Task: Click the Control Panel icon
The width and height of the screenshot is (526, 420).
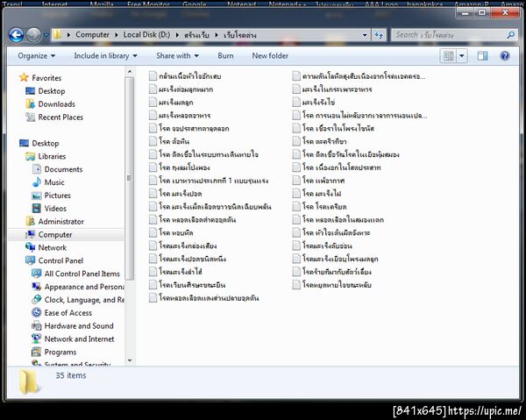Action: pyautogui.click(x=30, y=260)
